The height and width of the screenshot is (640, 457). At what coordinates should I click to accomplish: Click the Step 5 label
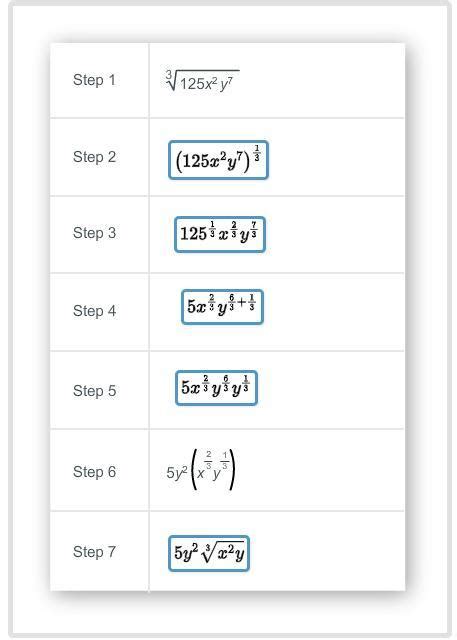coord(94,391)
